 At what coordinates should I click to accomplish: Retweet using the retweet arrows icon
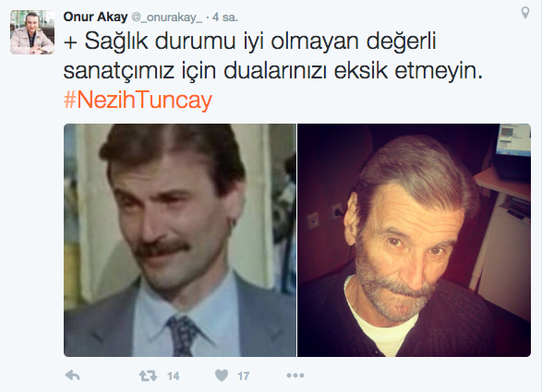[148, 375]
